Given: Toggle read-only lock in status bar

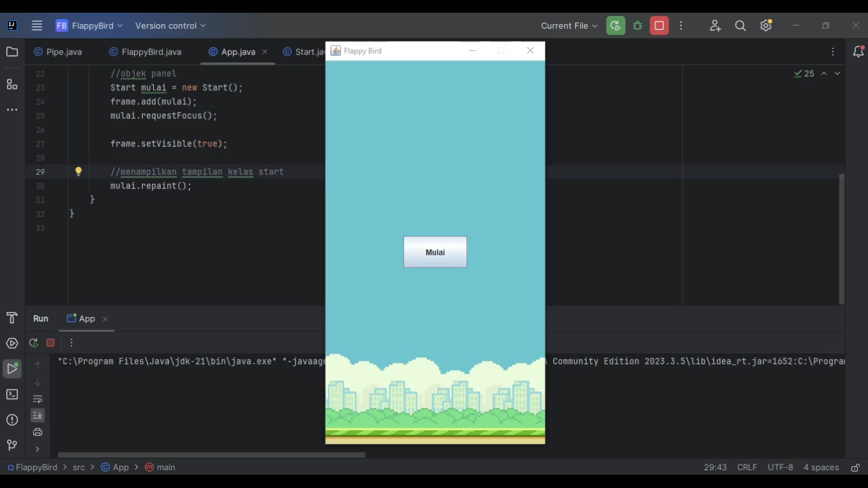Looking at the screenshot, I should 855,467.
